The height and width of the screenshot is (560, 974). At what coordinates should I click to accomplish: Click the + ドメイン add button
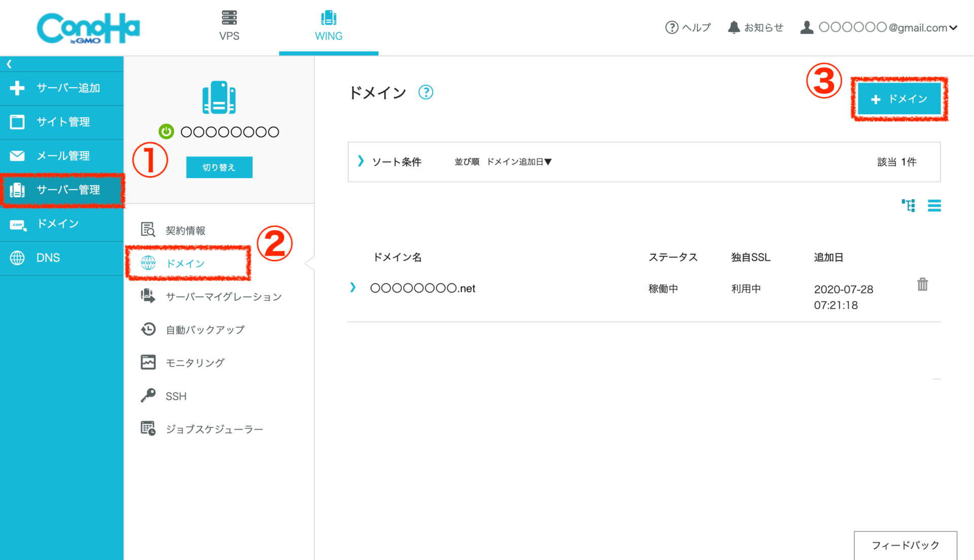899,99
